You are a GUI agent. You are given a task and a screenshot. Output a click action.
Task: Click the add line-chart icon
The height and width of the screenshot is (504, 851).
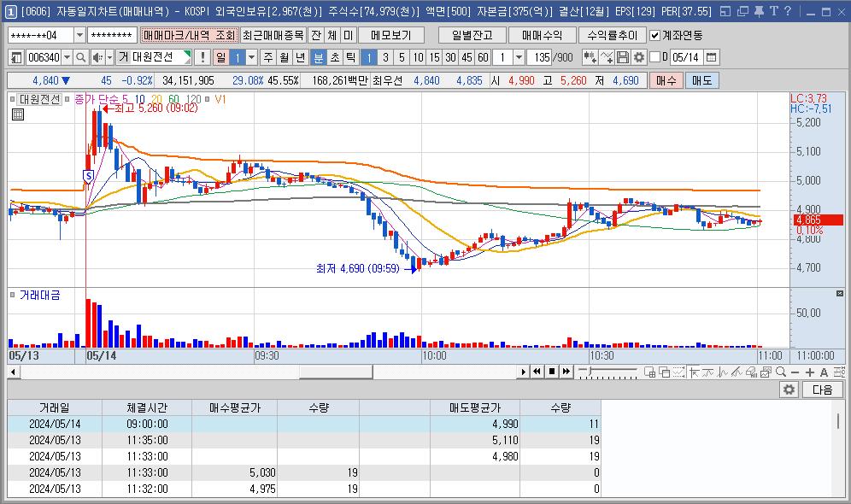[x=607, y=57]
